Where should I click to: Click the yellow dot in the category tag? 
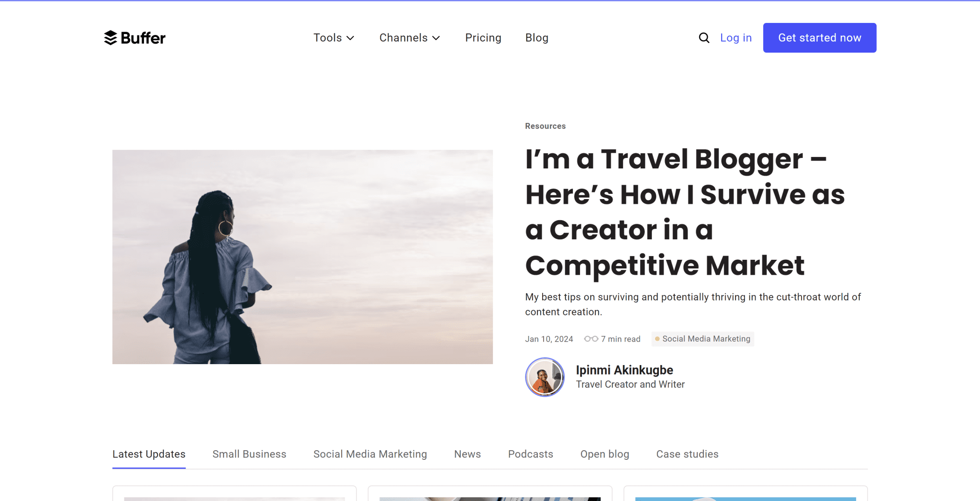tap(658, 339)
